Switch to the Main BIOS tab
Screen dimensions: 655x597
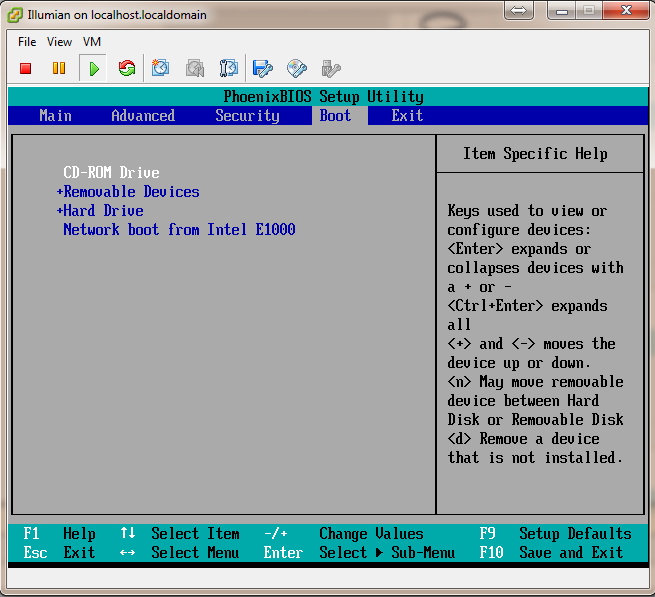tap(55, 116)
